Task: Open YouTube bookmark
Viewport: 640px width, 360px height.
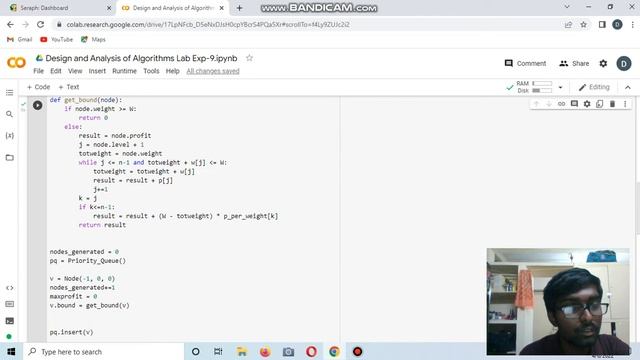Action: (56, 40)
